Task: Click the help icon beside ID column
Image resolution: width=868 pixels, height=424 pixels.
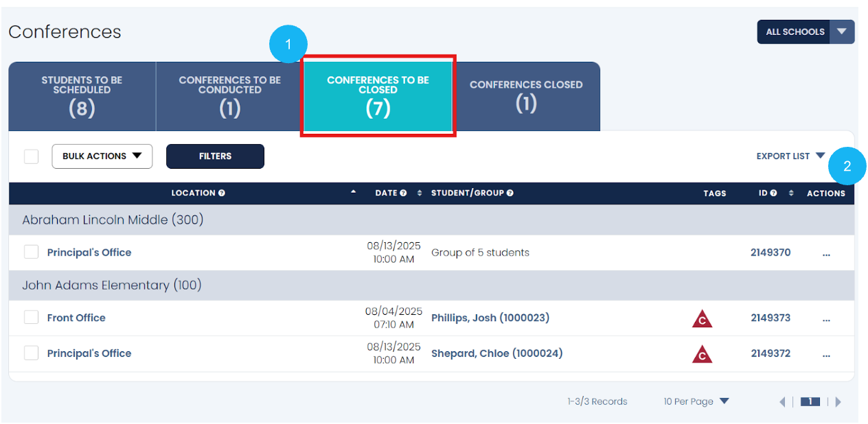Action: click(x=773, y=193)
